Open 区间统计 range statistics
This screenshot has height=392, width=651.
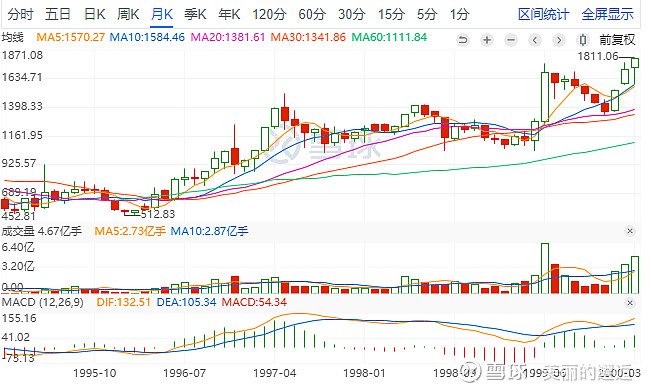click(x=543, y=15)
